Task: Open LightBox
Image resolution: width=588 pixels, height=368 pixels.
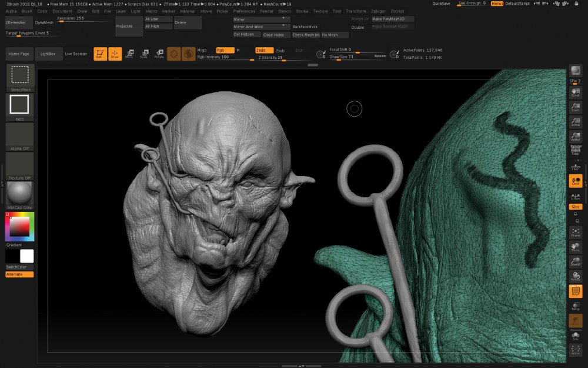Action: [x=48, y=54]
